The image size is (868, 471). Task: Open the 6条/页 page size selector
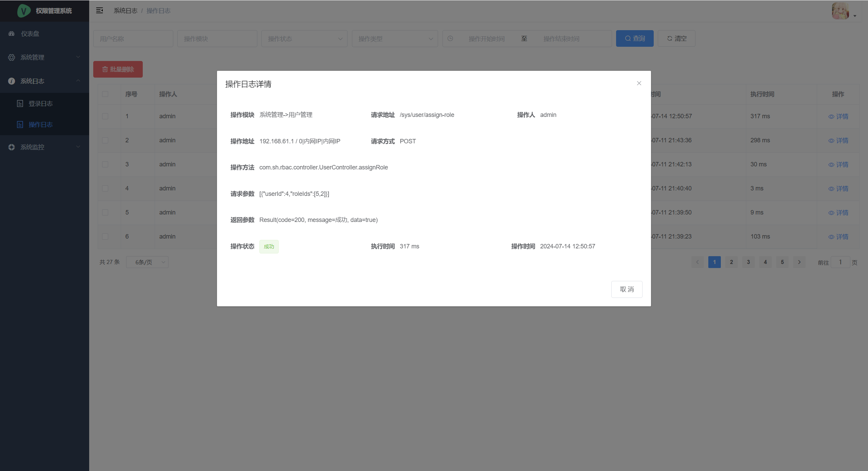[147, 262]
